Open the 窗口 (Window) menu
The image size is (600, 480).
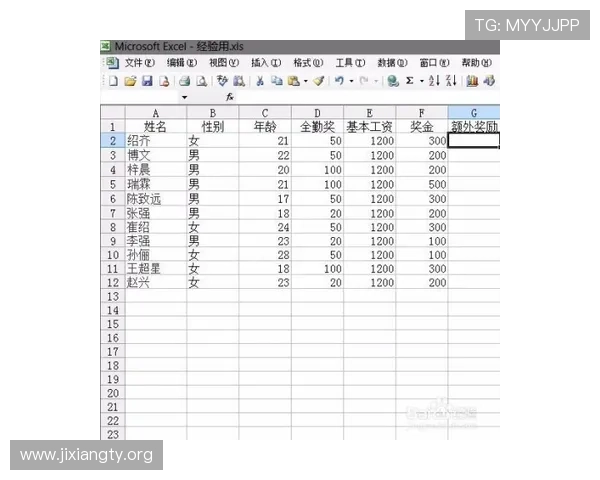pyautogui.click(x=434, y=63)
